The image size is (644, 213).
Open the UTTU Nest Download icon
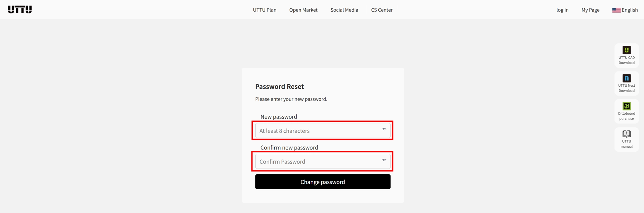pyautogui.click(x=627, y=78)
